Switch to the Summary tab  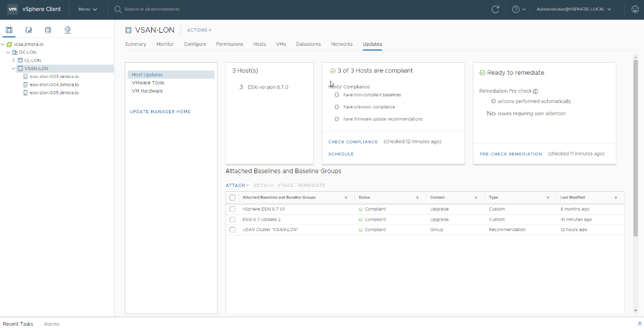[135, 44]
